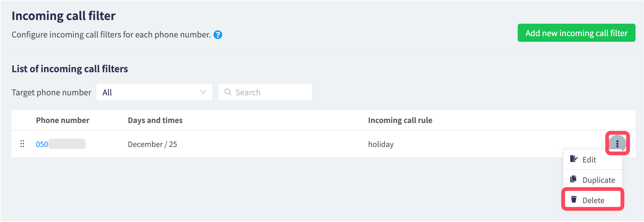Grab the drag handle icon beside 050 number

point(23,144)
